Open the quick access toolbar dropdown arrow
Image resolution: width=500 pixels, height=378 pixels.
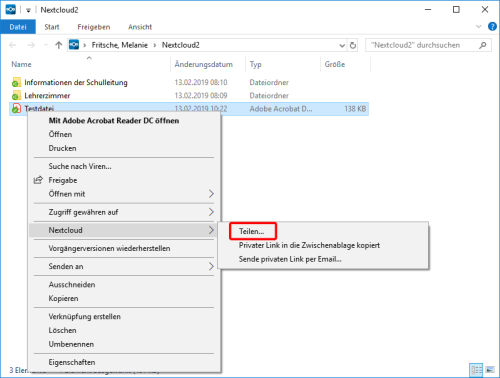29,10
